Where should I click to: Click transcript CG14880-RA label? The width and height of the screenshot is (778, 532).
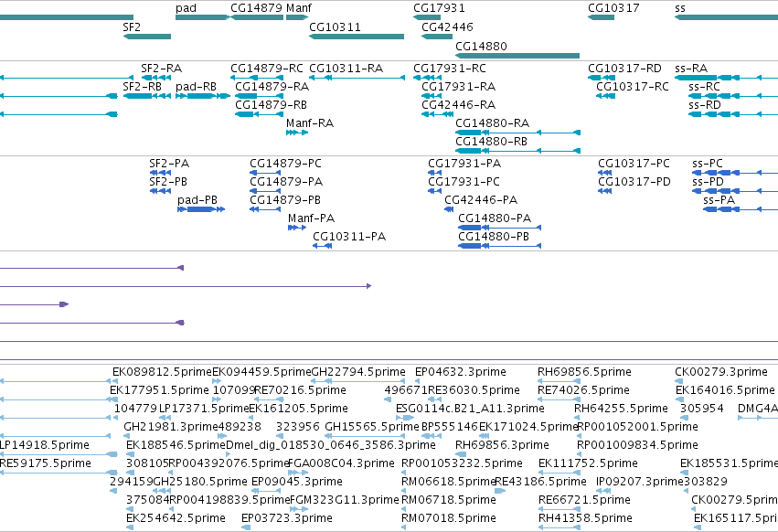pos(492,123)
